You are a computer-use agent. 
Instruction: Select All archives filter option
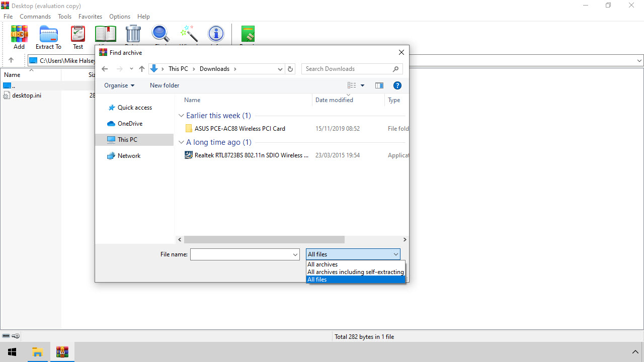tap(356, 264)
